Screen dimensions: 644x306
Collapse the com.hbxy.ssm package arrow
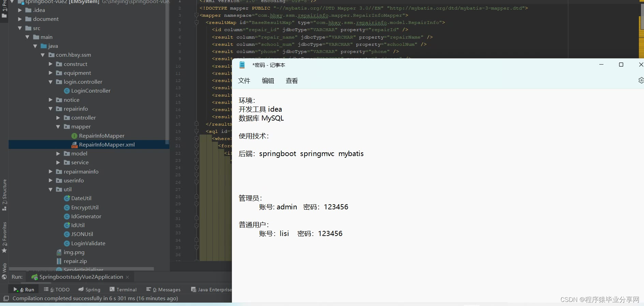[x=43, y=55]
